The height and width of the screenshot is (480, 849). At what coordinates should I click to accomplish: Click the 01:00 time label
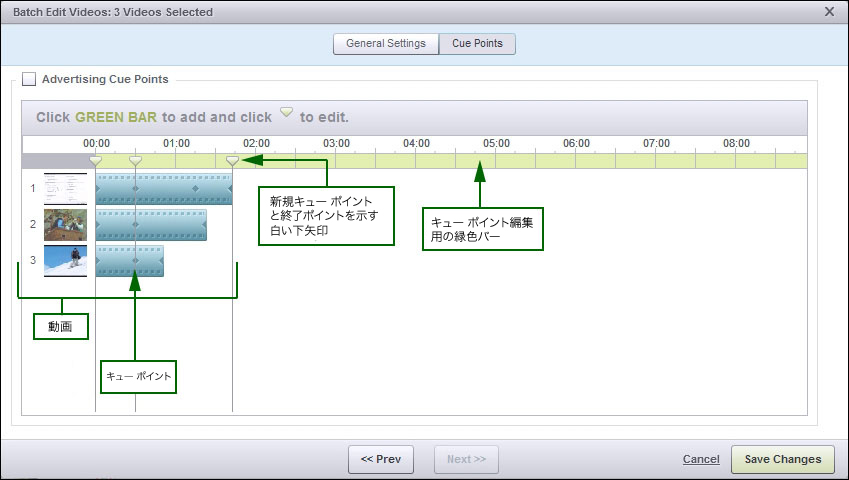[177, 143]
